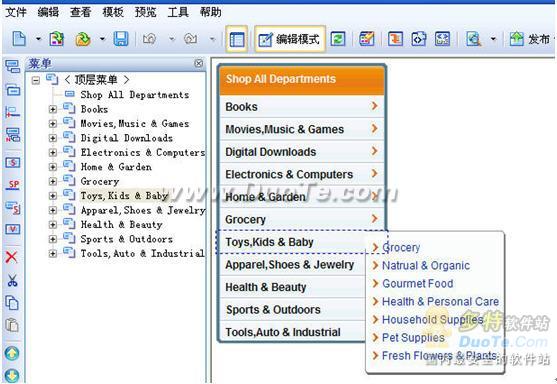The height and width of the screenshot is (384, 557).
Task: Click the Move Down arrow icon
Action: 12,376
